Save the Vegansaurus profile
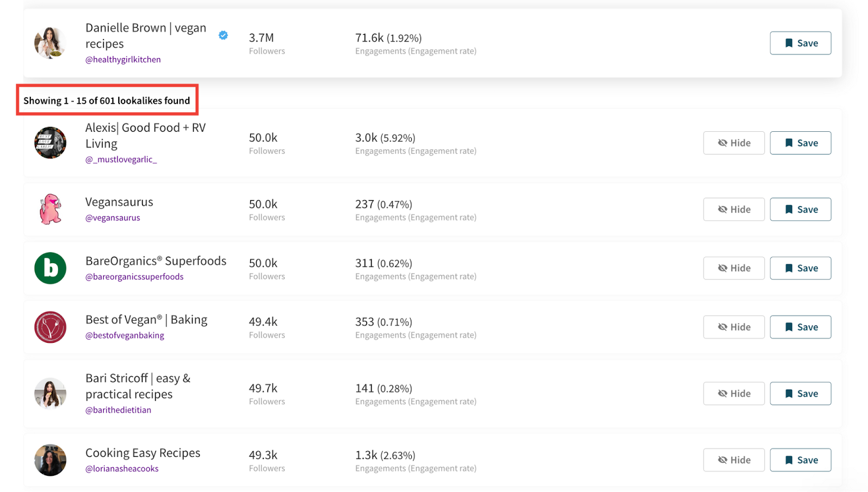The image size is (868, 492). 800,209
